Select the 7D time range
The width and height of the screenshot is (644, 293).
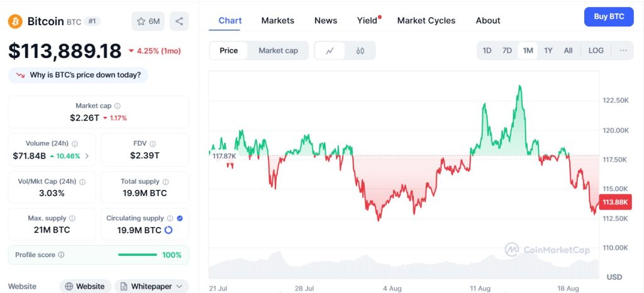coord(507,50)
